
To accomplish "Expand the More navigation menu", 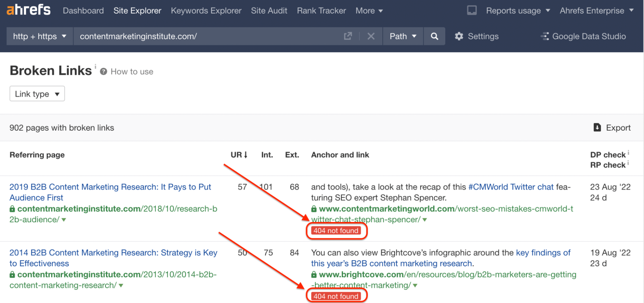I will coord(369,11).
